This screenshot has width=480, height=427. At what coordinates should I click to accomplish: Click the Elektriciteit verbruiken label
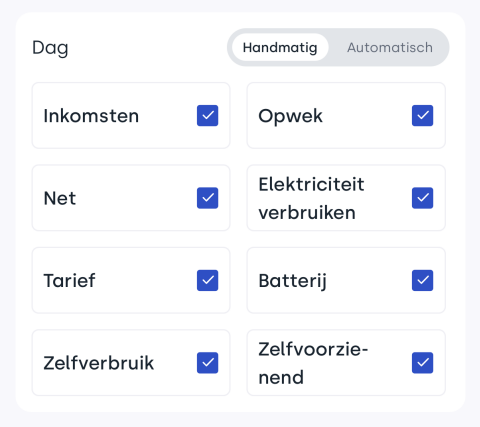tap(311, 198)
